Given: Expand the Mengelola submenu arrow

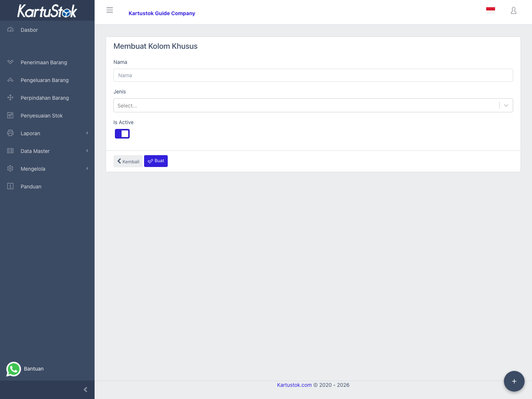Looking at the screenshot, I should pyautogui.click(x=87, y=168).
